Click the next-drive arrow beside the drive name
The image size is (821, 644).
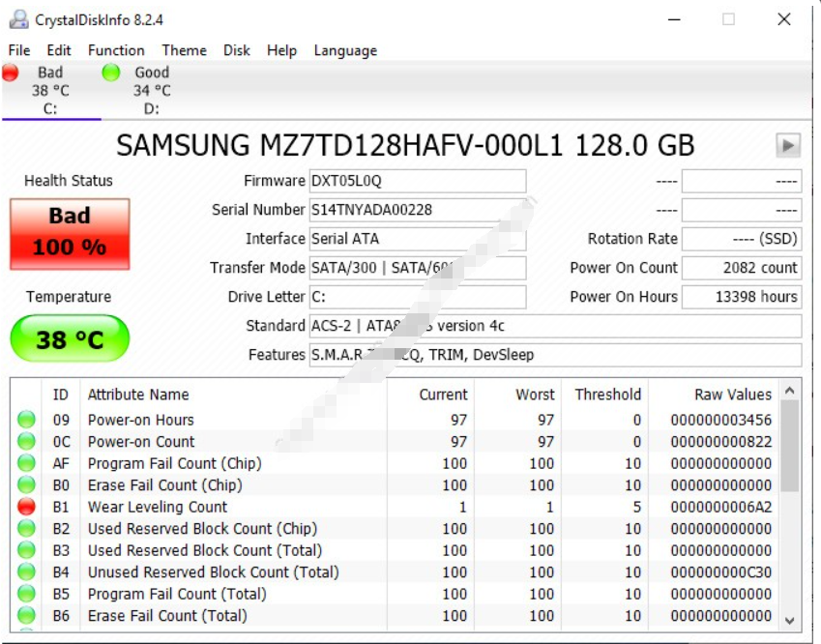[x=788, y=145]
